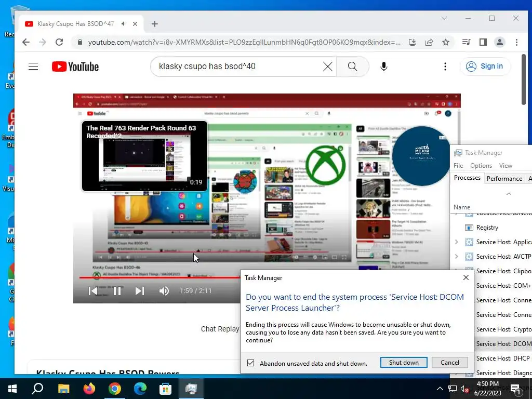This screenshot has height=399, width=532.
Task: Close the Task Manager confirmation dialog
Action: [x=466, y=277]
